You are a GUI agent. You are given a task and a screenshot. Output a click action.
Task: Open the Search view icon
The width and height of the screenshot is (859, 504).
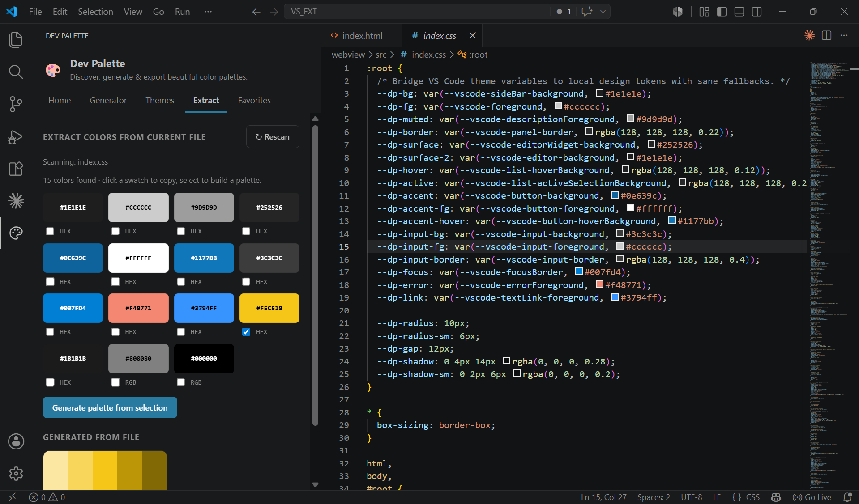click(16, 72)
